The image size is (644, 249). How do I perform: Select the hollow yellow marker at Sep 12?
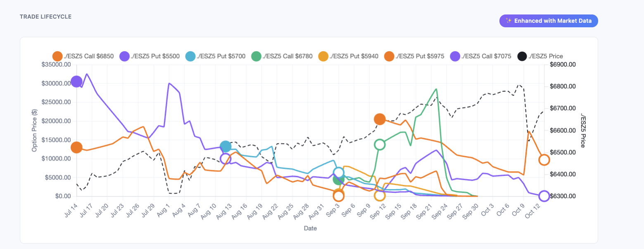tap(380, 195)
